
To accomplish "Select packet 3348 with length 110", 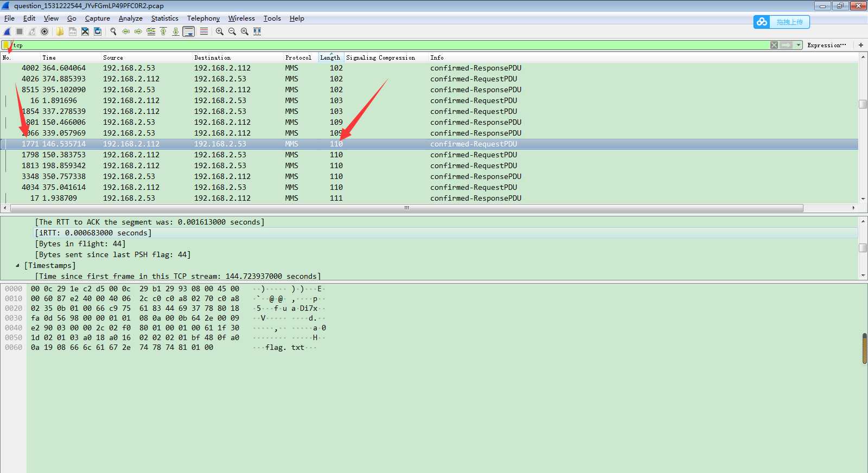I will click(x=429, y=176).
